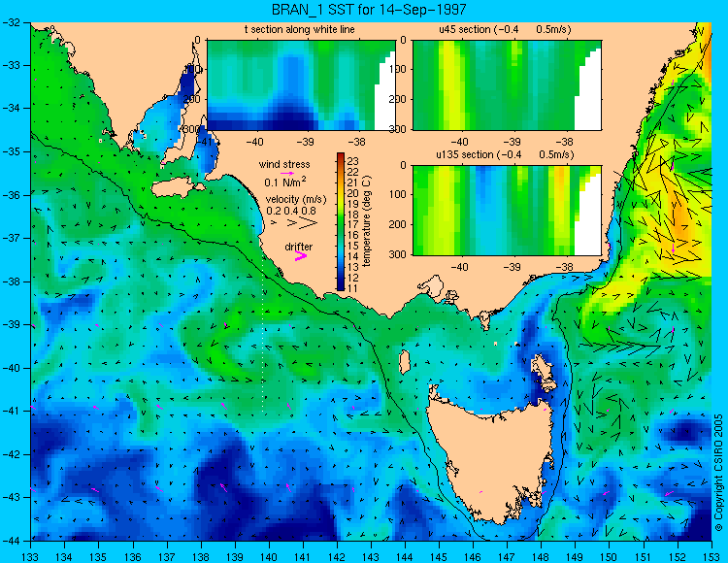728x563 pixels.
Task: Click the color bar value 20
Action: [x=353, y=193]
